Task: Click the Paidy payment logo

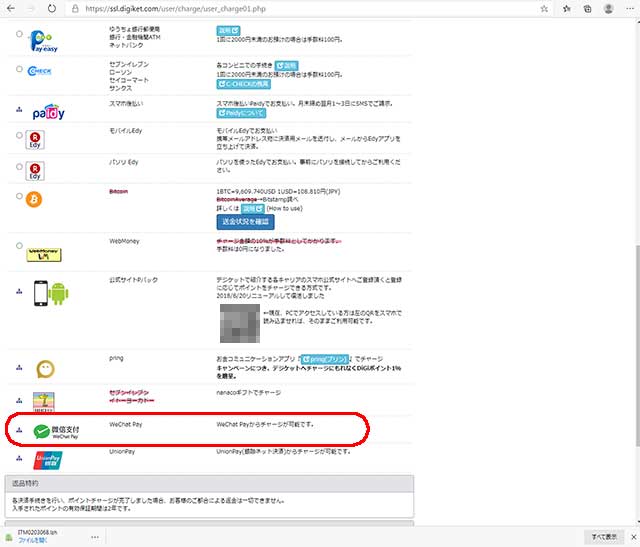Action: click(48, 109)
